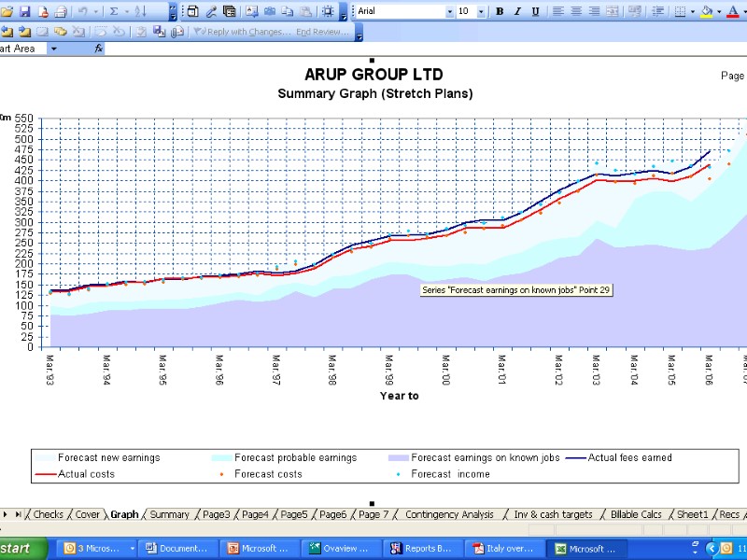Click the Fill Color paint bucket swatch

coord(708,11)
